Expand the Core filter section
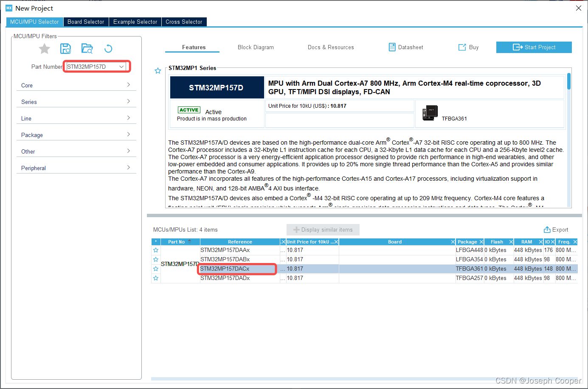 click(76, 85)
